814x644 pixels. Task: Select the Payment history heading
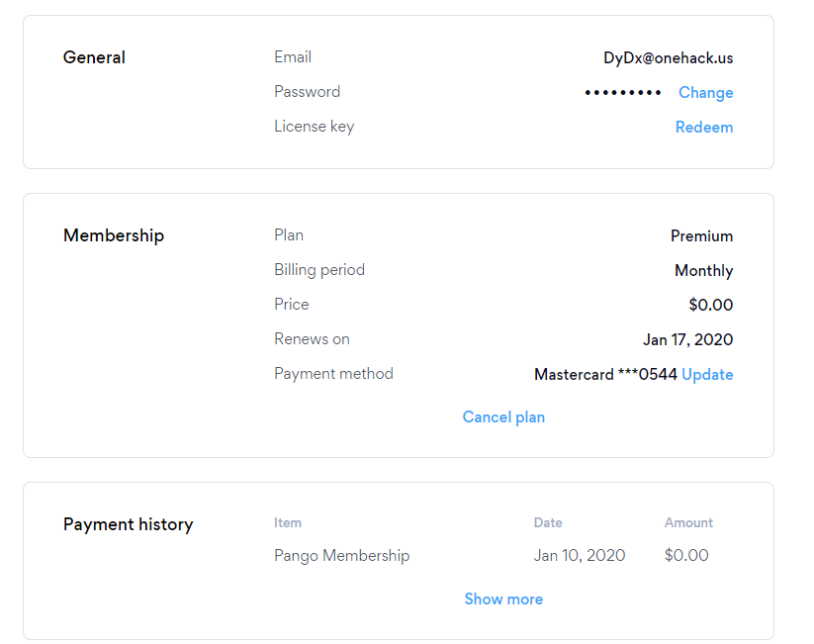point(128,524)
